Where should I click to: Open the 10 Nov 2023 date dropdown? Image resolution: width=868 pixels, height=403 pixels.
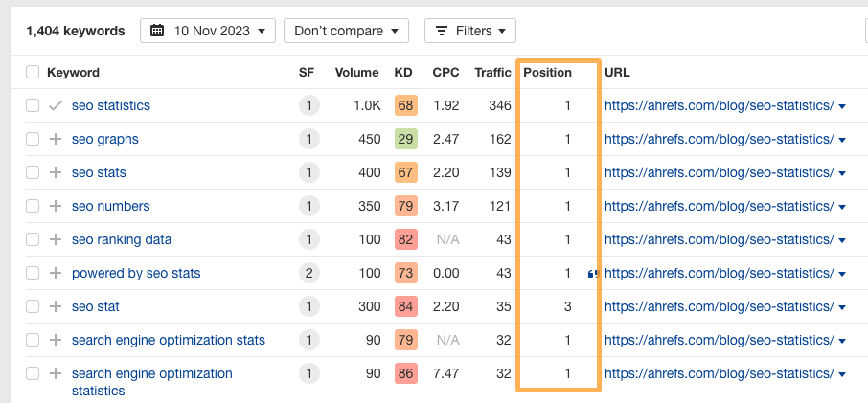207,31
